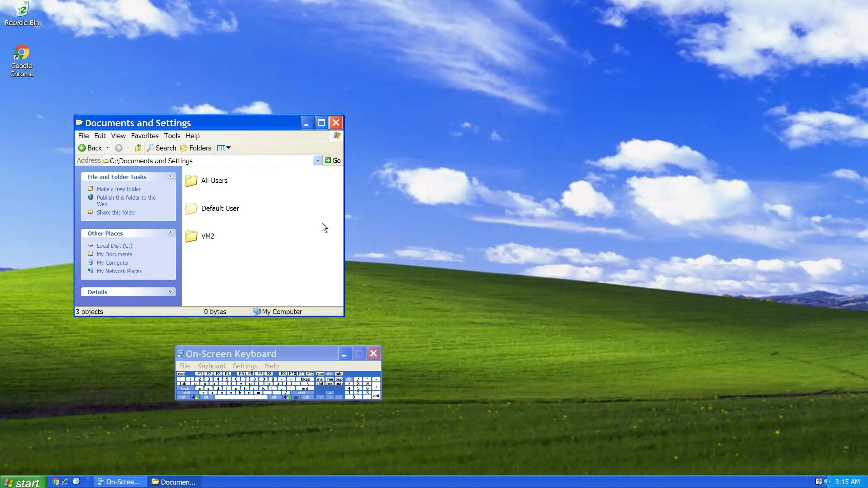Screen dimensions: 868x488
Task: Expand the Address bar dropdown arrow
Action: 317,161
